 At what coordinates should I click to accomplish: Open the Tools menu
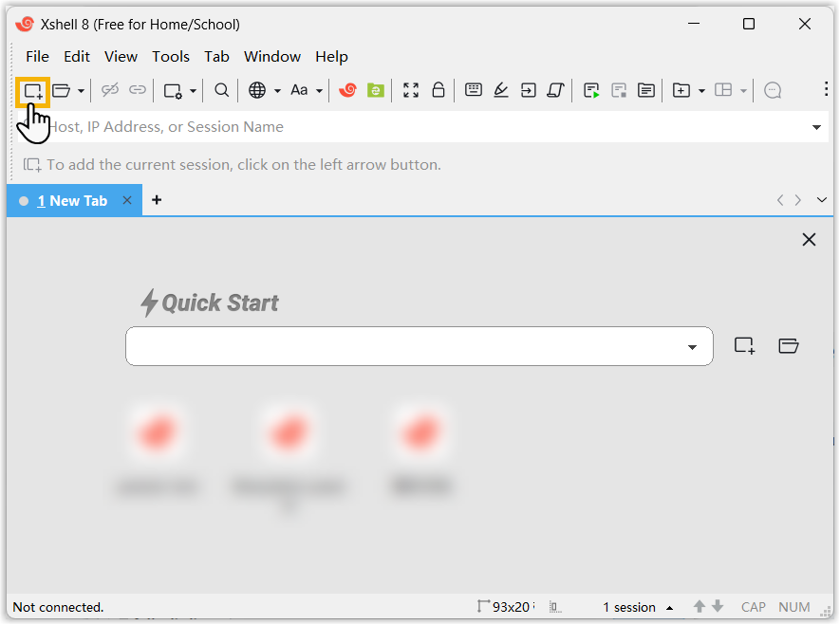pos(171,57)
